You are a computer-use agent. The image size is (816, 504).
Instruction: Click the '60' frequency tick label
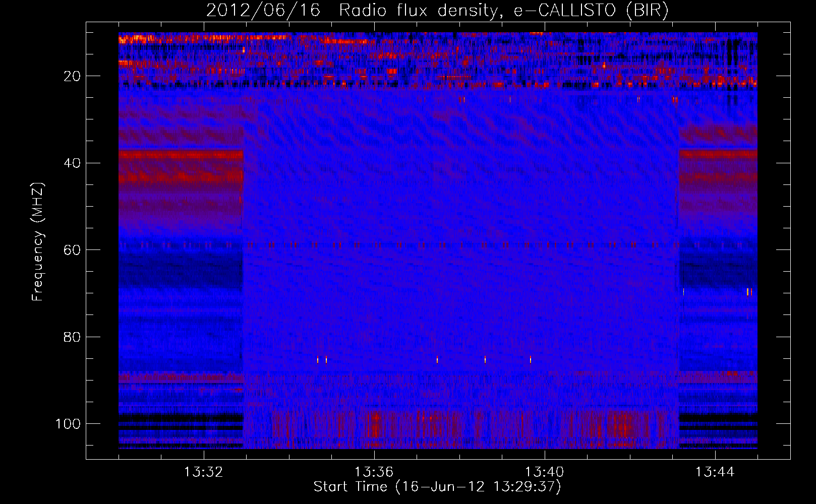[x=73, y=250]
